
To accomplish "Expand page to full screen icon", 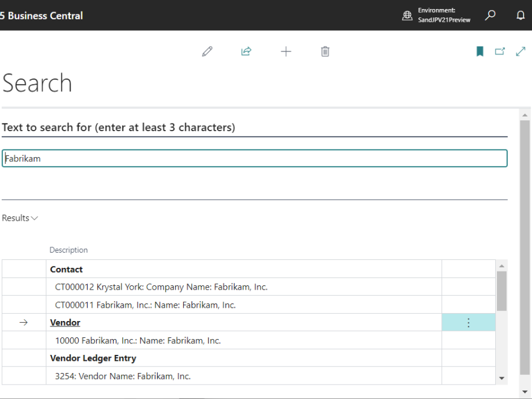I will pyautogui.click(x=521, y=51).
